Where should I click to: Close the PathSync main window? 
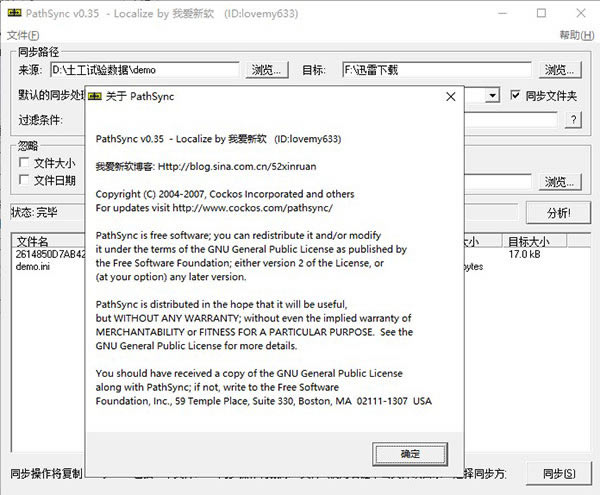[580, 13]
